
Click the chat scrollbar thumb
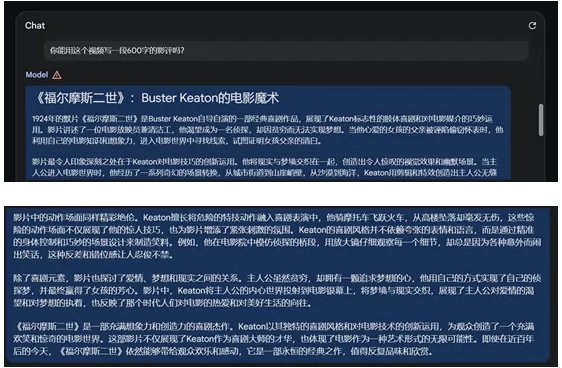click(541, 120)
